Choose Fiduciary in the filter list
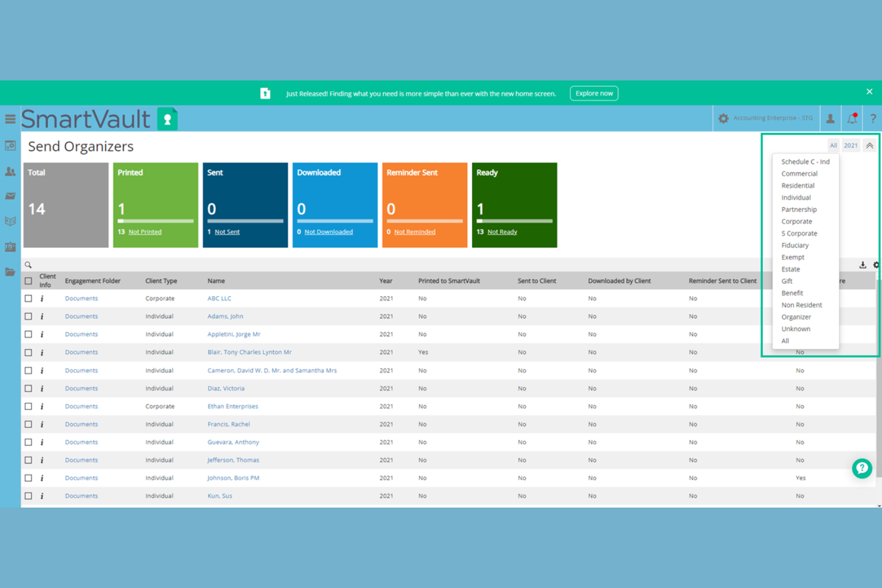 (x=795, y=245)
